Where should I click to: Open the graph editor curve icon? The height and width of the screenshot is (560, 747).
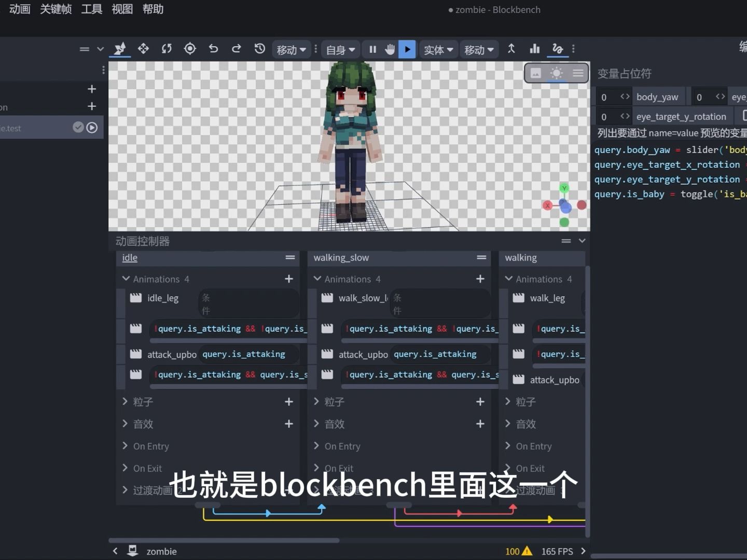click(x=558, y=49)
